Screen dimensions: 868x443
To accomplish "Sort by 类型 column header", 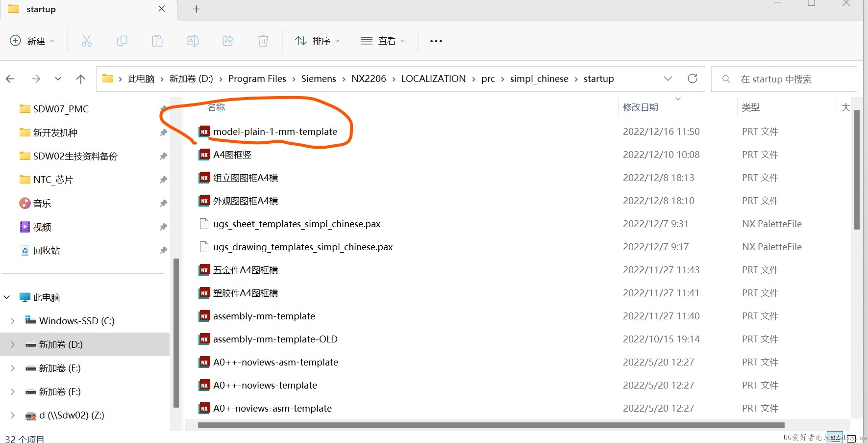I will click(x=750, y=107).
